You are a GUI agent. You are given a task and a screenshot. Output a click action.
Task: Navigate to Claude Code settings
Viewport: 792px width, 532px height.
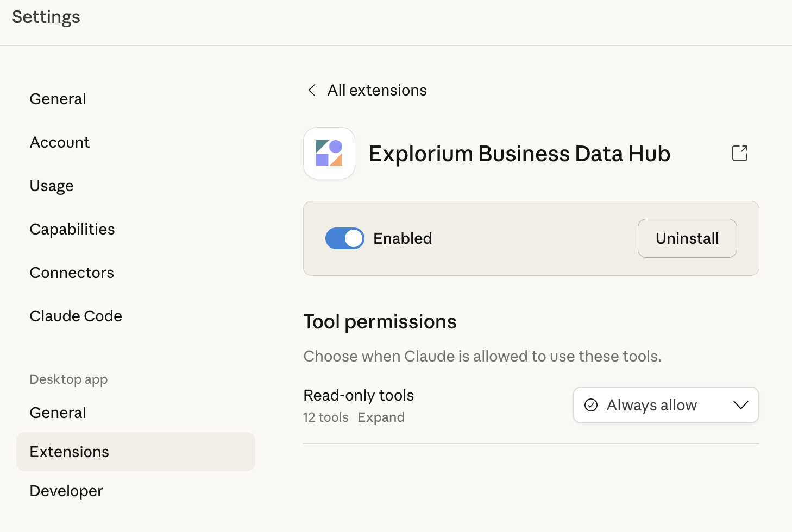click(76, 316)
